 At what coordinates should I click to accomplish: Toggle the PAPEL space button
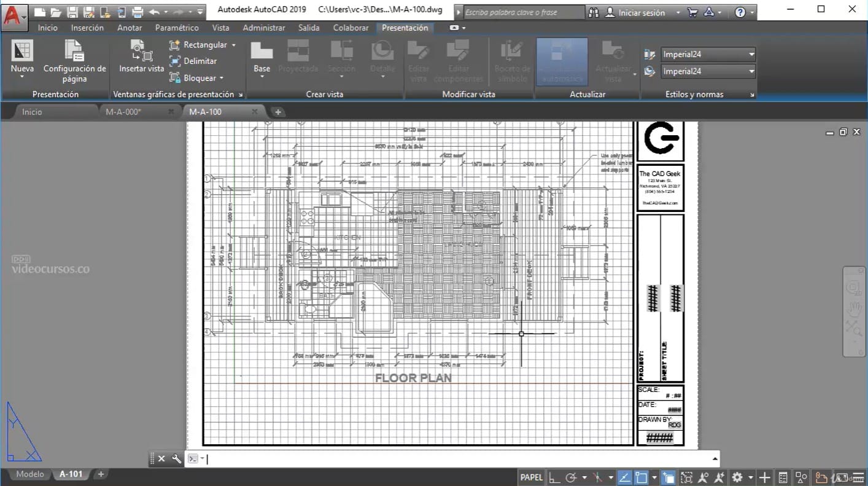(531, 477)
